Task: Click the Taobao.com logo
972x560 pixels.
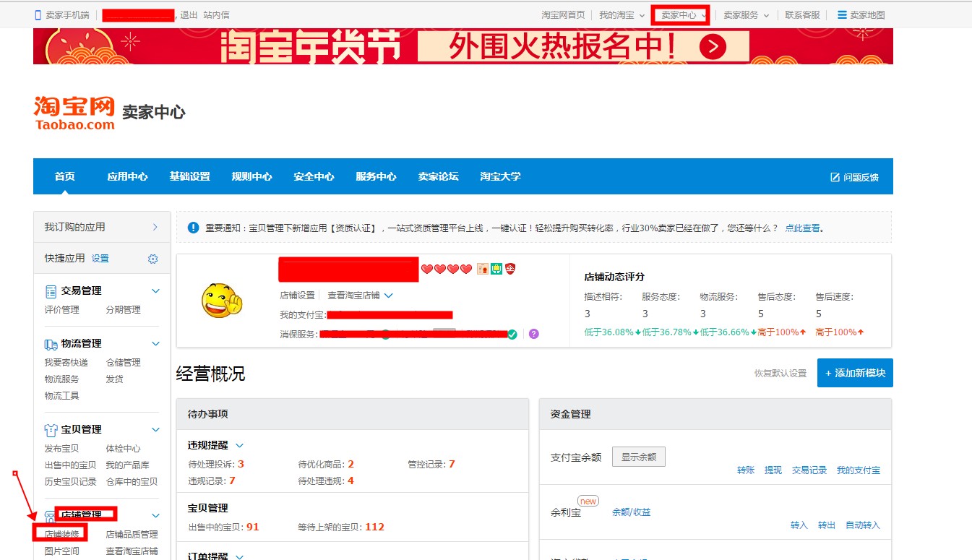Action: (73, 111)
